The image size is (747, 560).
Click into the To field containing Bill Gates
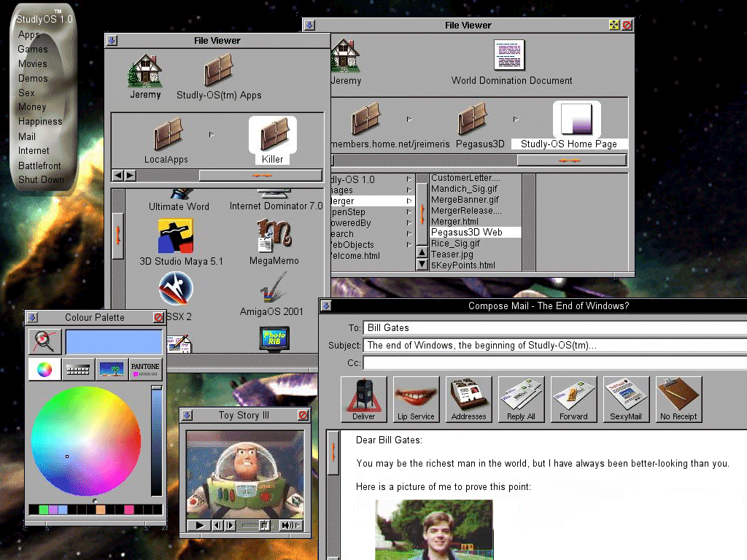click(x=555, y=327)
